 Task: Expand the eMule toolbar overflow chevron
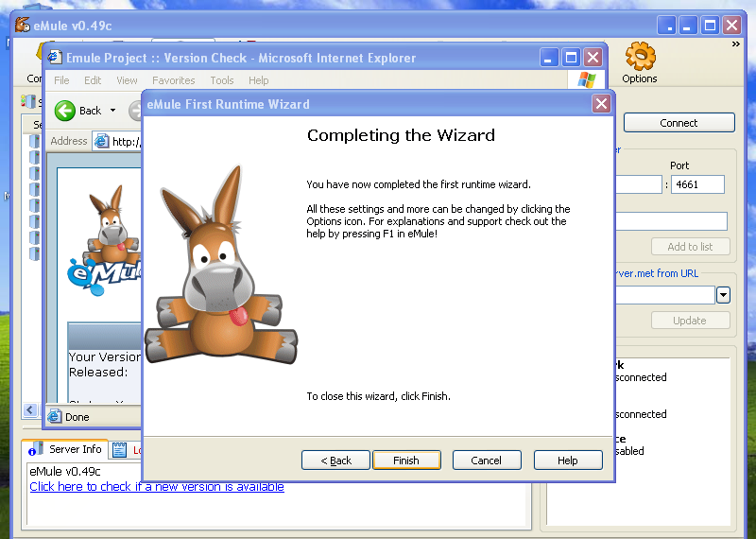tap(736, 44)
